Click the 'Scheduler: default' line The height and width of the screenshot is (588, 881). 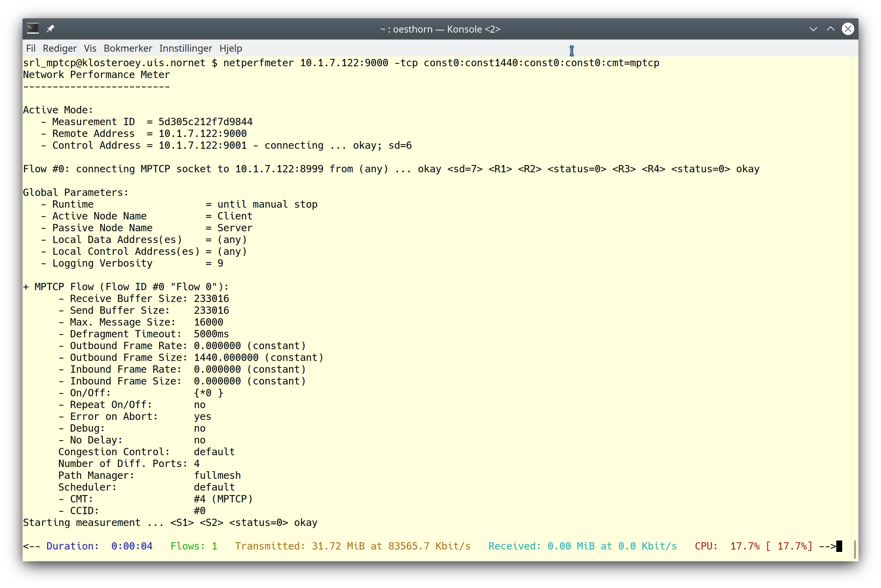coord(147,487)
